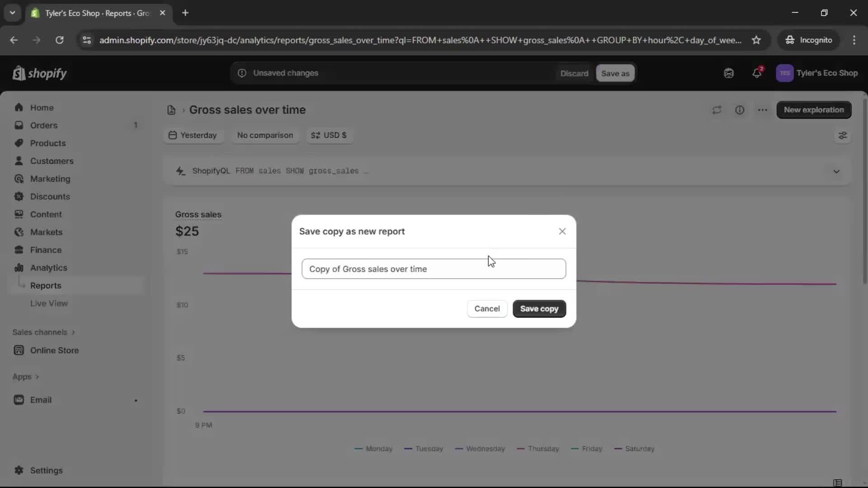Open the Customers section

[52, 161]
